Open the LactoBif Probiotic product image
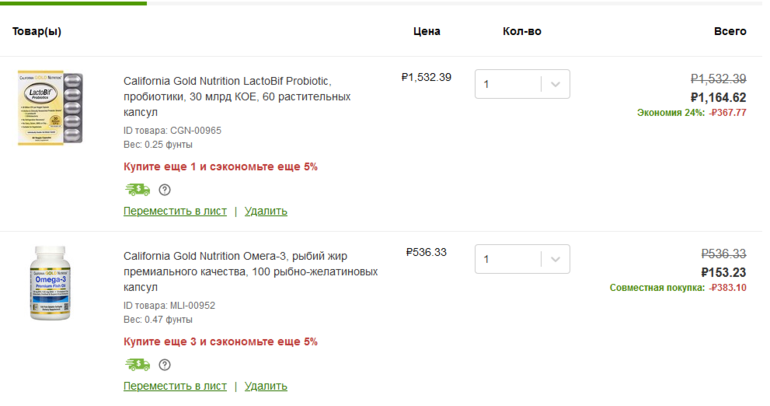Viewport: 770px width, 406px height. click(x=50, y=108)
